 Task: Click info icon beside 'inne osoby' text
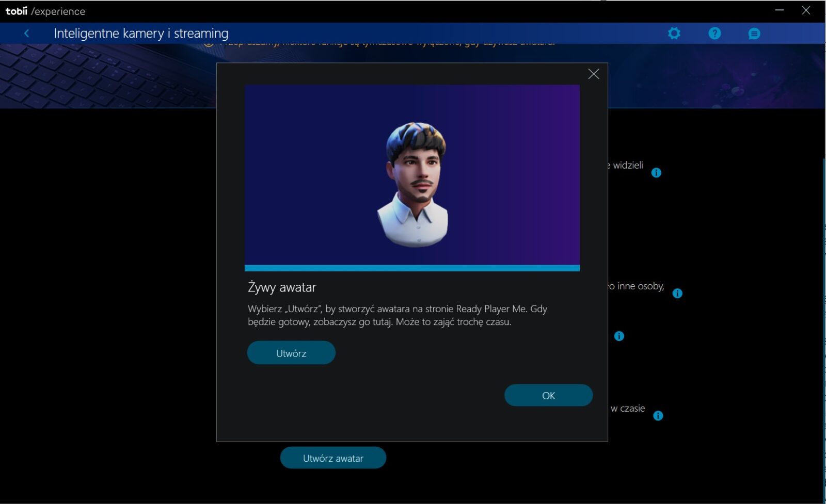(x=677, y=294)
